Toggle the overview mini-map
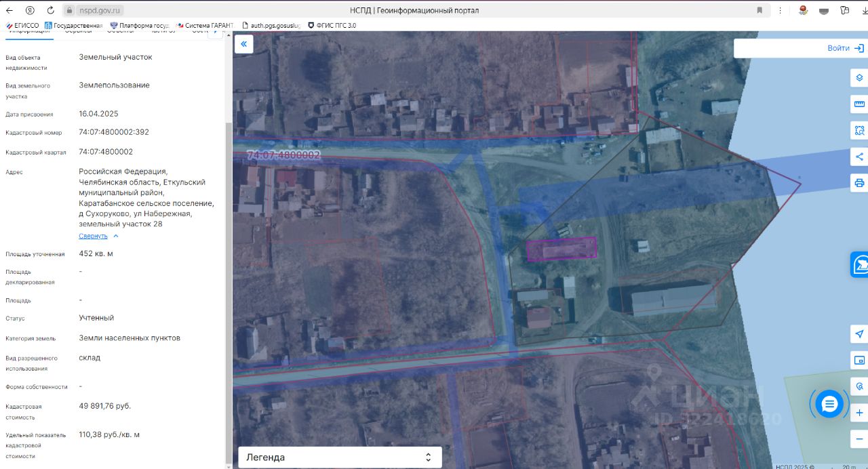The width and height of the screenshot is (868, 469). pyautogui.click(x=859, y=360)
